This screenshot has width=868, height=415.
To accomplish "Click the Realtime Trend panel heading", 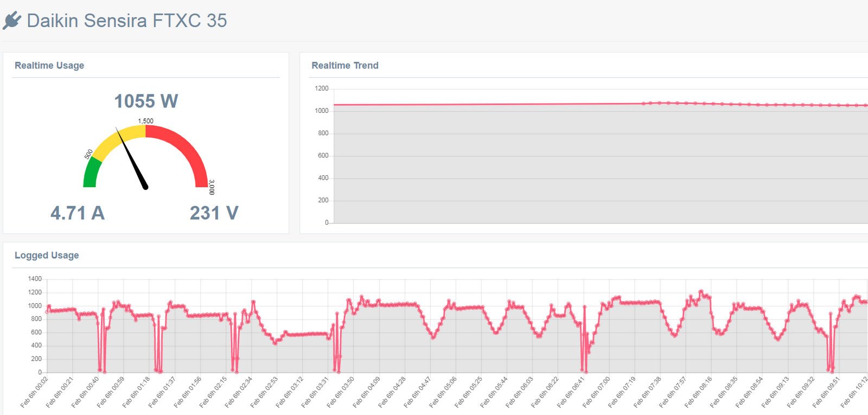I will [x=345, y=65].
